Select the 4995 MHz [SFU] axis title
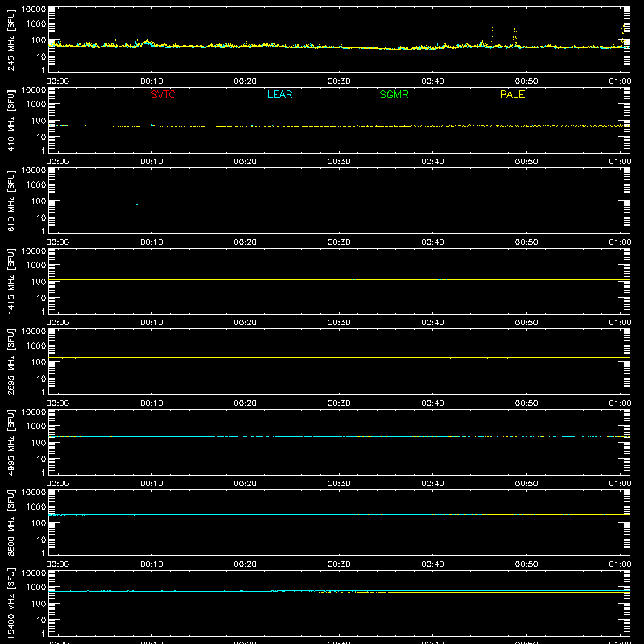Viewport: 644px width, 644px height. click(11, 442)
